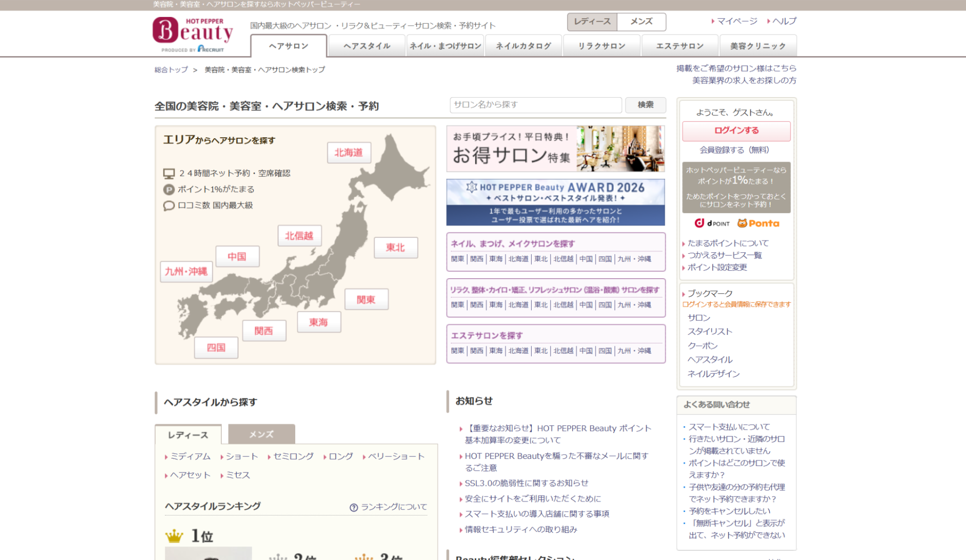Expand the ブックマーク section link
The image size is (966, 560).
[x=710, y=293]
